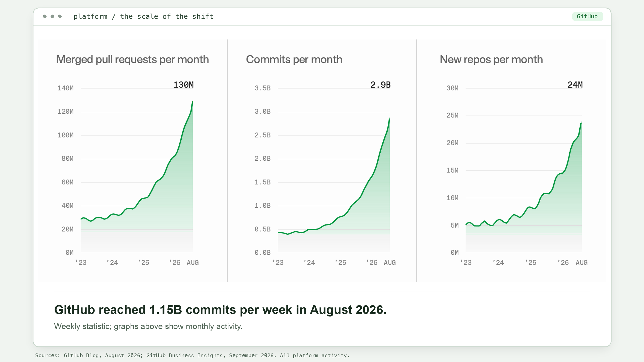The height and width of the screenshot is (362, 644).
Task: Click the '25 tick under the new repos chart
Action: (531, 263)
